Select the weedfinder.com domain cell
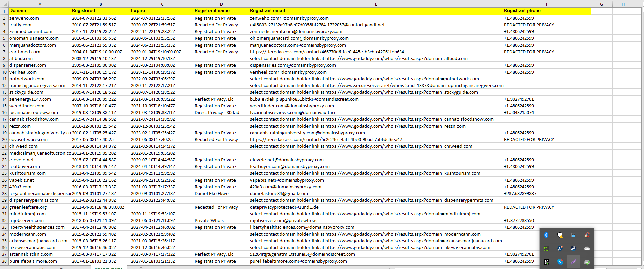 coord(40,106)
